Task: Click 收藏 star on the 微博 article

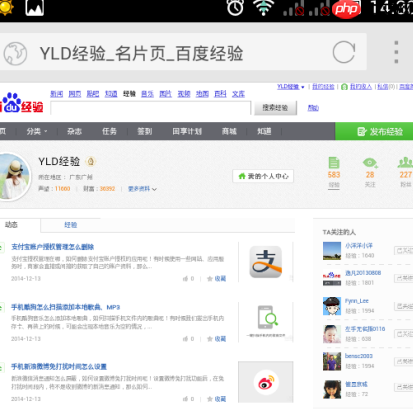Action: pos(216,399)
